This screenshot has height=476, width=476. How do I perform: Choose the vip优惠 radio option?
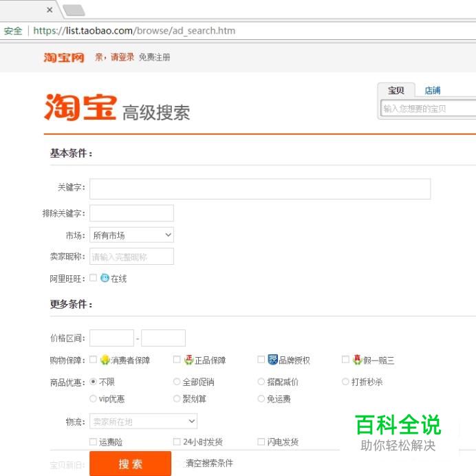[x=93, y=398]
